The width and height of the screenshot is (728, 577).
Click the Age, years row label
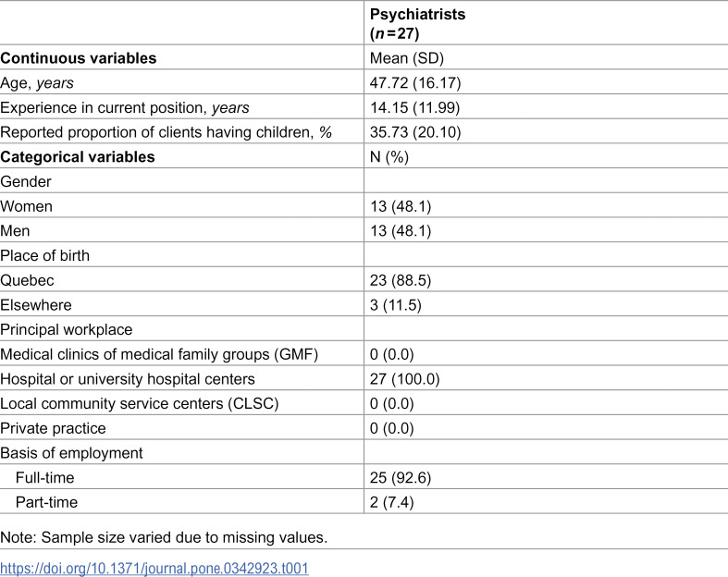tap(37, 83)
